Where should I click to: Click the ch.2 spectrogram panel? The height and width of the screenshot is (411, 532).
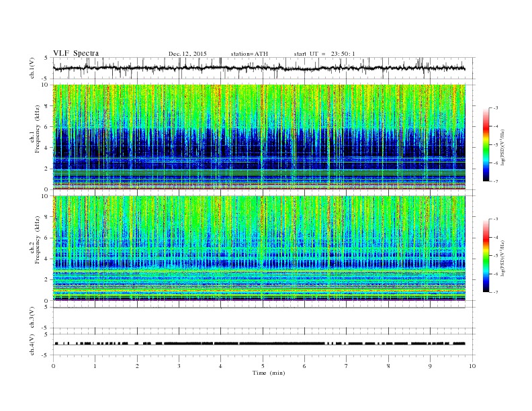point(259,248)
